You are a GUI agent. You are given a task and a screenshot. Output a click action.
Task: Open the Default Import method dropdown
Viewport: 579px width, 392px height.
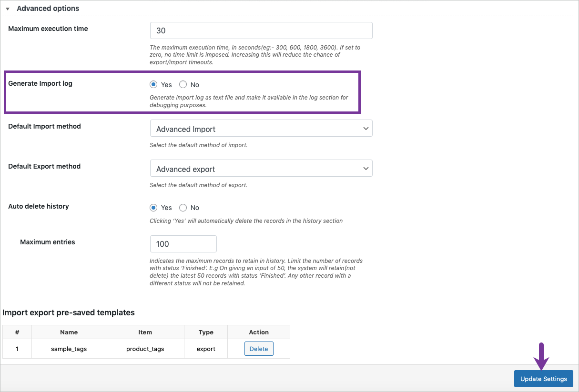coord(261,128)
